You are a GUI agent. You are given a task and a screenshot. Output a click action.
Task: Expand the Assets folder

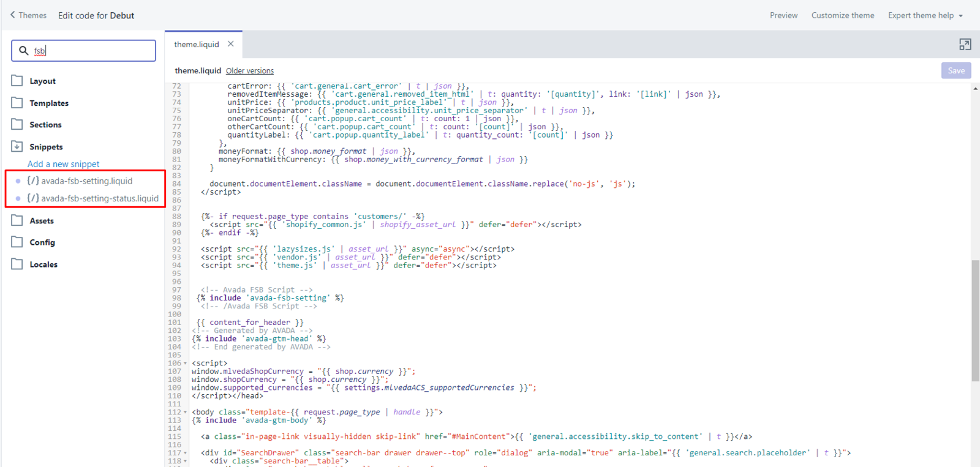[x=42, y=221]
